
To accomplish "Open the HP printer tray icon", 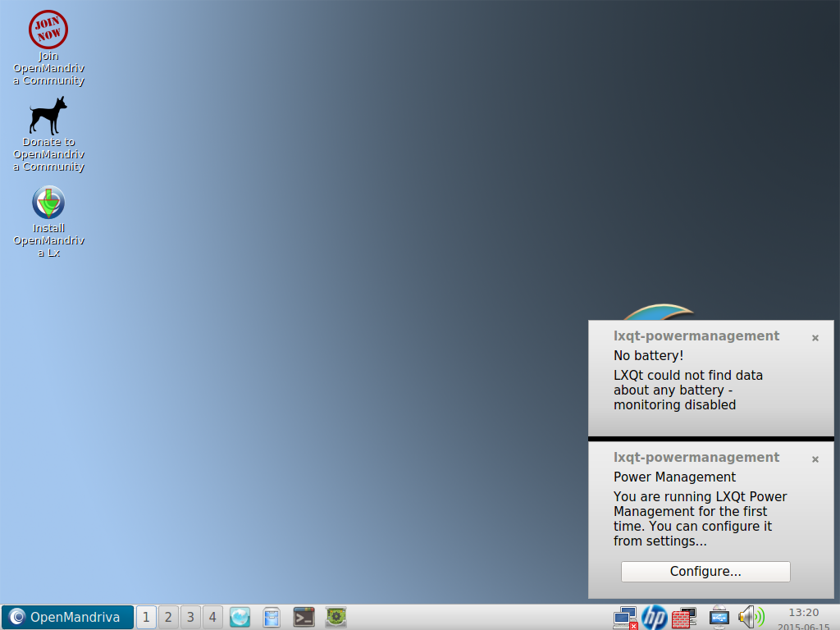I will [654, 618].
